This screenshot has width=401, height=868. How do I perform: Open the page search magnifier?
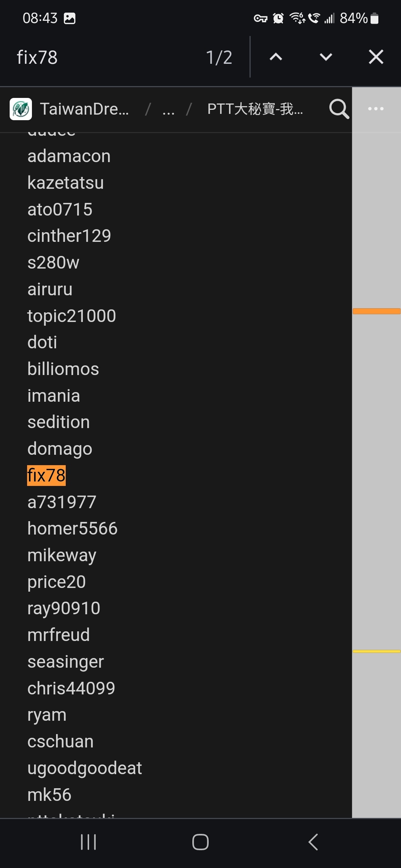(x=339, y=109)
